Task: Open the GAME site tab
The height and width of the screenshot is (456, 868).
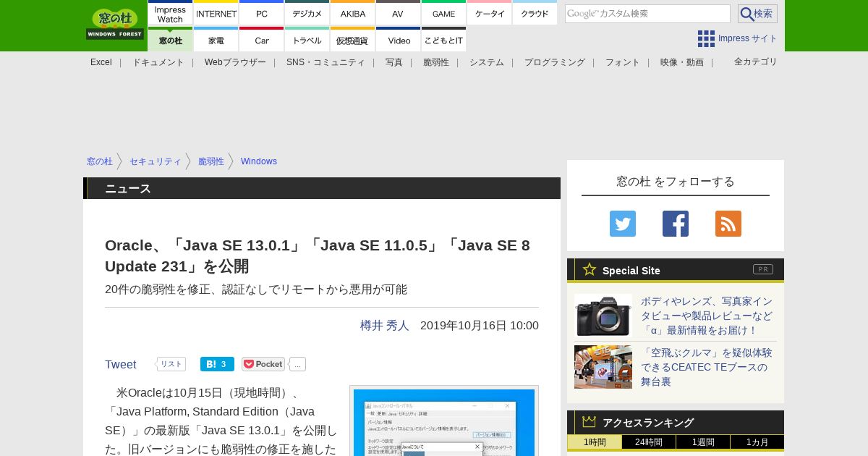Action: [x=443, y=14]
